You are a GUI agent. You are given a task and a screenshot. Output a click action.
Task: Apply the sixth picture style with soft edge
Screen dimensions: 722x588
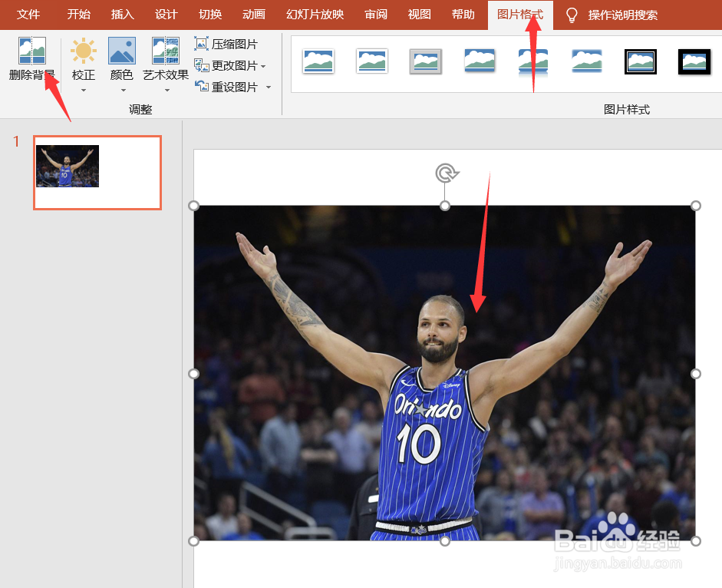587,61
